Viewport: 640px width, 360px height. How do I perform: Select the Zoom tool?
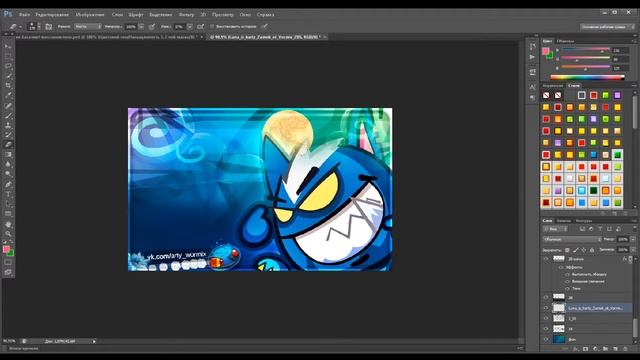tap(8, 234)
